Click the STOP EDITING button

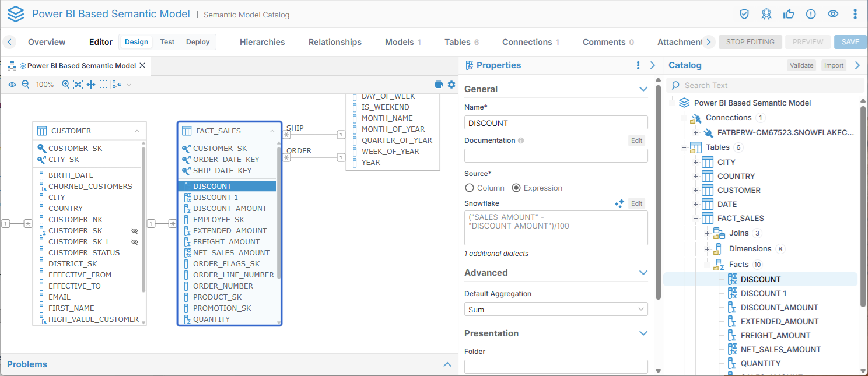click(x=750, y=42)
